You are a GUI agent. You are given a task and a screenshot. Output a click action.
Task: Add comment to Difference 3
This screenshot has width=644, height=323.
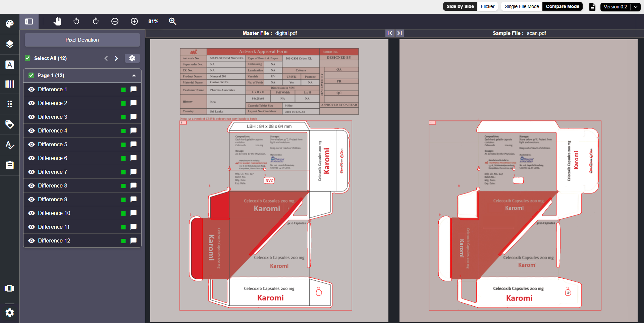(x=133, y=117)
